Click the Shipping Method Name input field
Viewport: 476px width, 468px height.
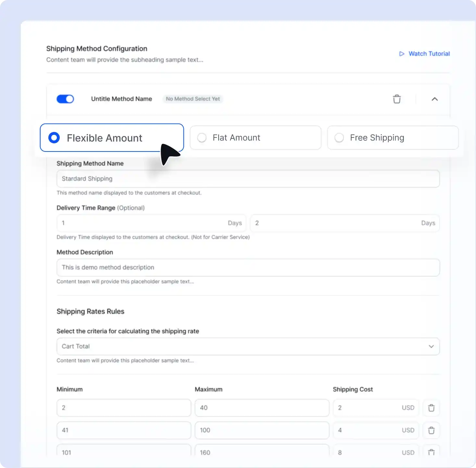tap(248, 179)
